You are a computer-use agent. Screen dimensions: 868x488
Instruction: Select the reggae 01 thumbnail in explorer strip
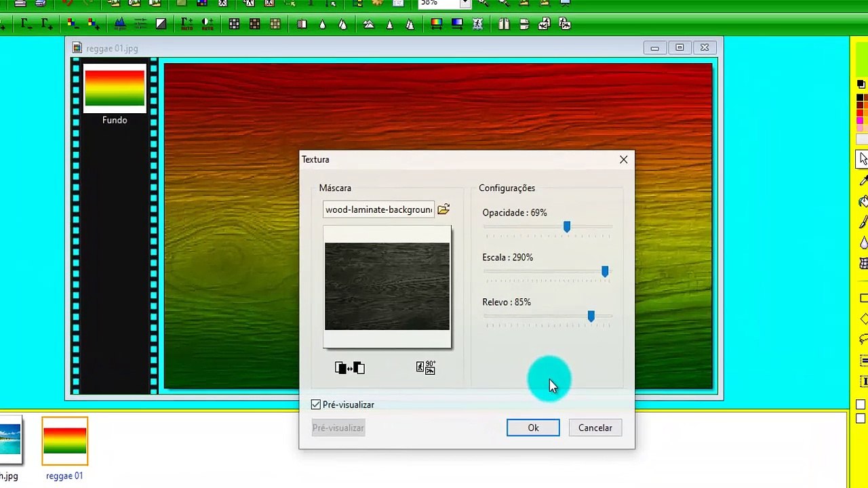[65, 441]
